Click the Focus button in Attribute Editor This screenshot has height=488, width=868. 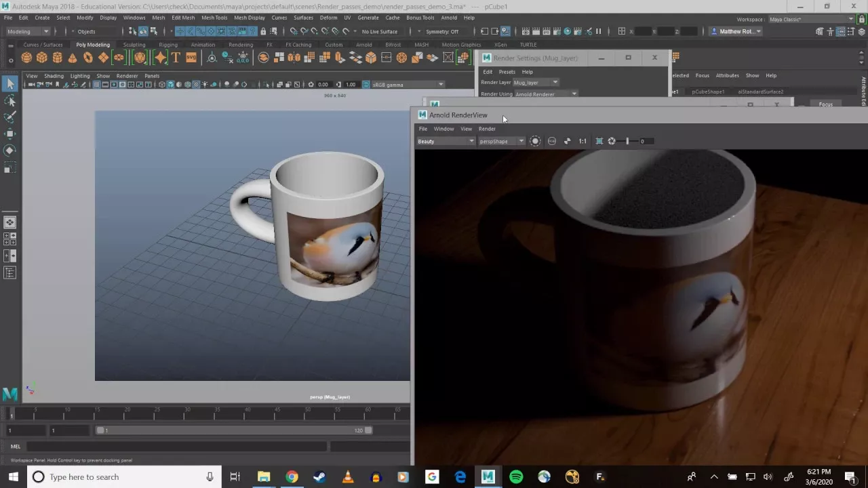(825, 104)
